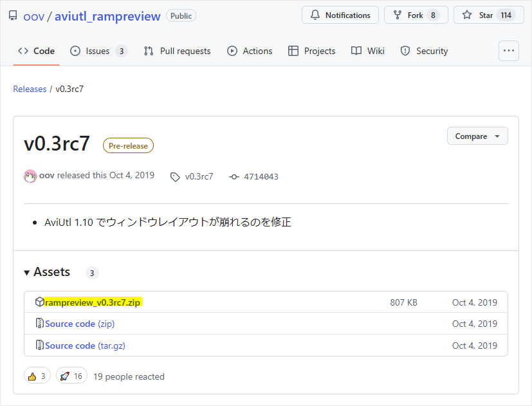
Task: Click the repository icon beside oov
Action: (x=13, y=15)
